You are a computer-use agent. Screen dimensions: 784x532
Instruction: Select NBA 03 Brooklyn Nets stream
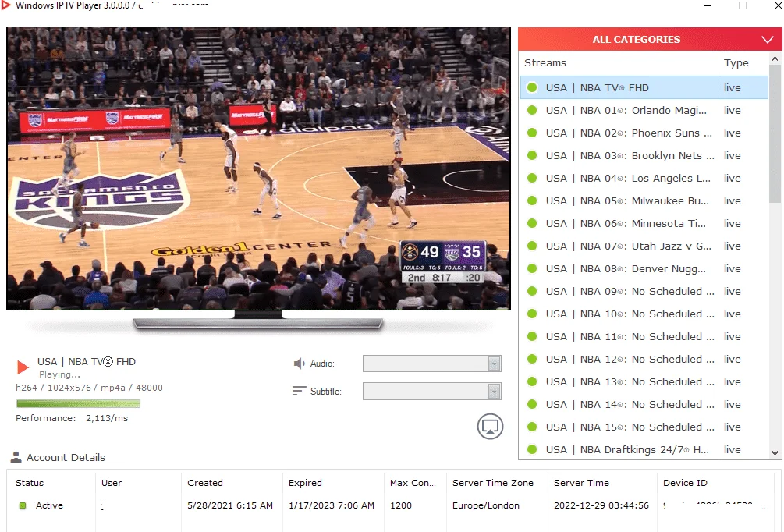click(644, 155)
